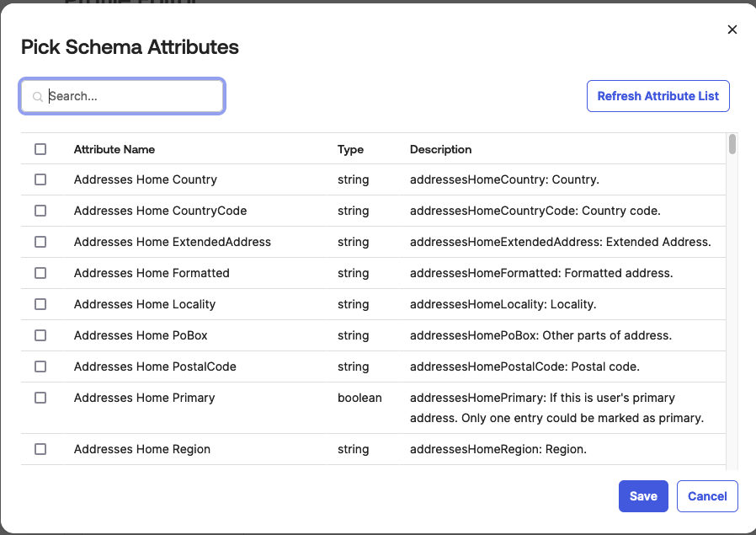Click the magnifying glass search icon
This screenshot has width=756, height=535.
click(x=38, y=96)
